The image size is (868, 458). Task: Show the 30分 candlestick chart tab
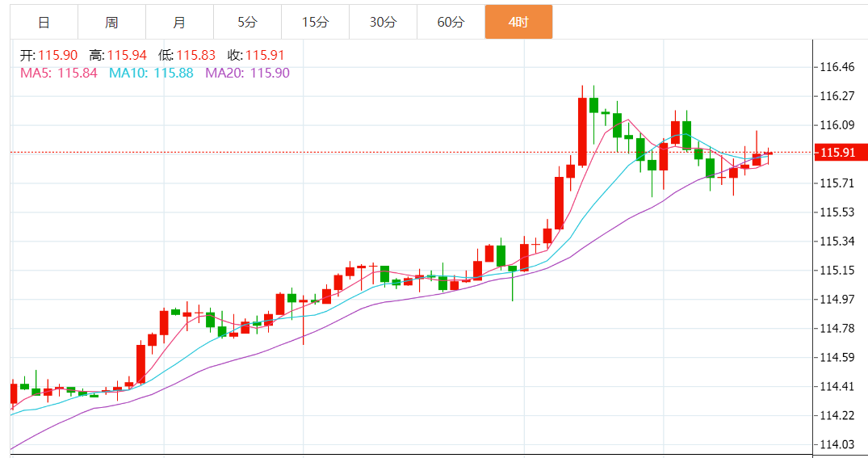pos(383,22)
